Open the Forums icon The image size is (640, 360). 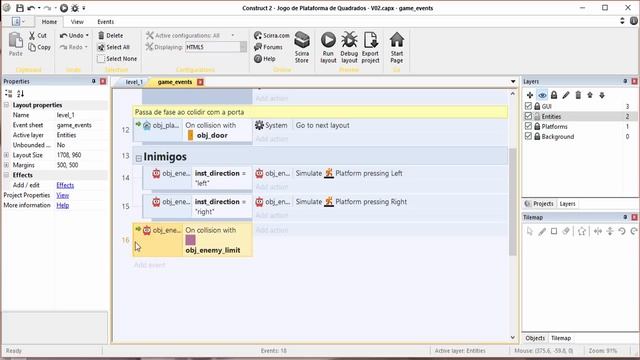point(258,47)
